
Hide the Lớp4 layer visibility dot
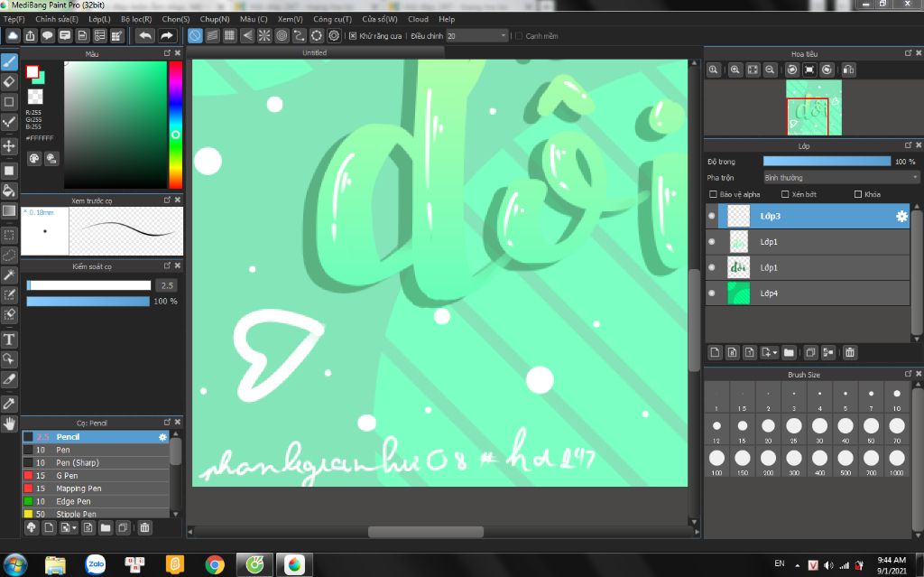tap(712, 293)
